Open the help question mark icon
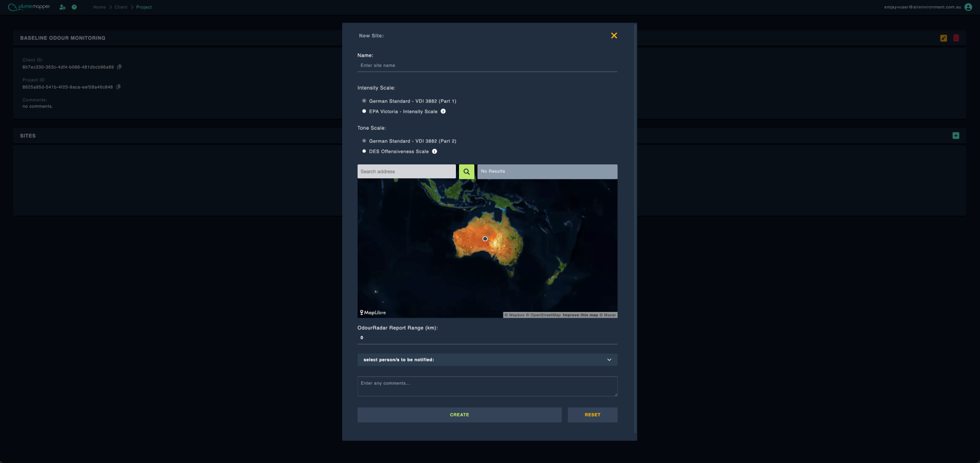The image size is (980, 463). coord(74,7)
